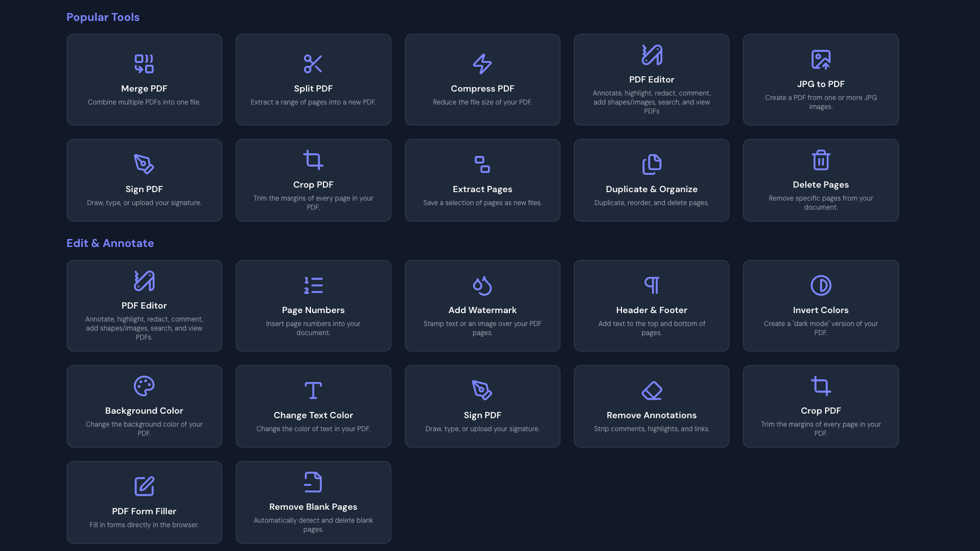Open the PDF Form Filler card

point(144,502)
